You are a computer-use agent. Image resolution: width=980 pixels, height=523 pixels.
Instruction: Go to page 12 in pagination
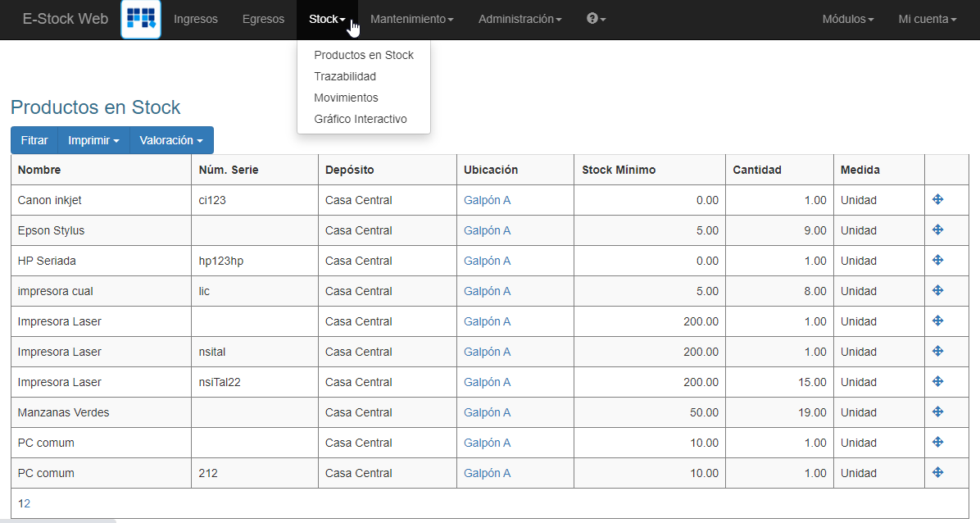coord(24,503)
